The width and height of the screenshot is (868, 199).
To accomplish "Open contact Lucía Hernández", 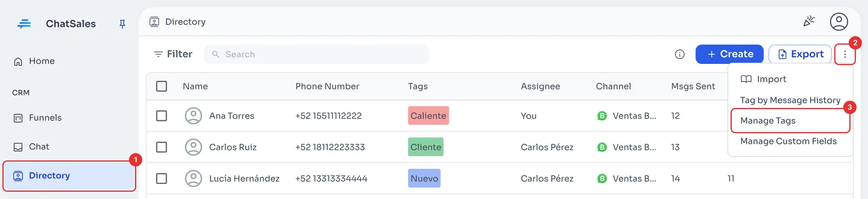I will click(x=244, y=178).
